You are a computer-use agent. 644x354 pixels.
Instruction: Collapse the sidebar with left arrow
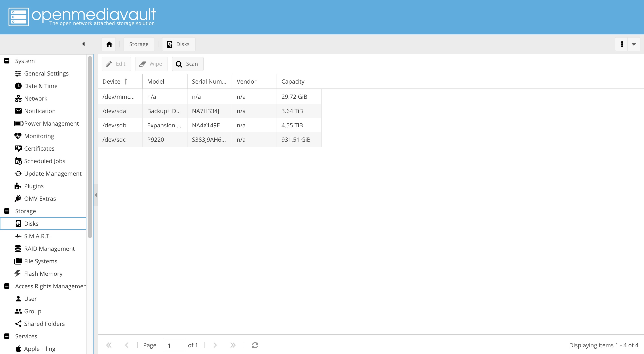tap(83, 44)
